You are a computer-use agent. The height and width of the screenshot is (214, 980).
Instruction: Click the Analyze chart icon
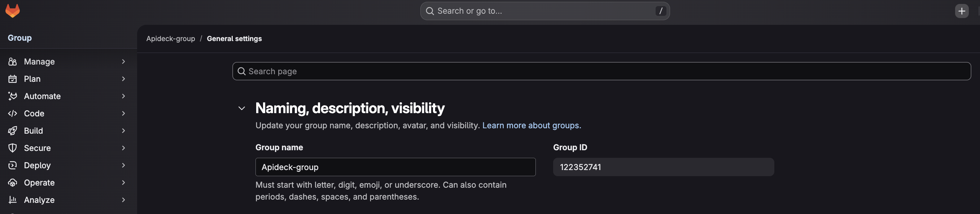[13, 200]
